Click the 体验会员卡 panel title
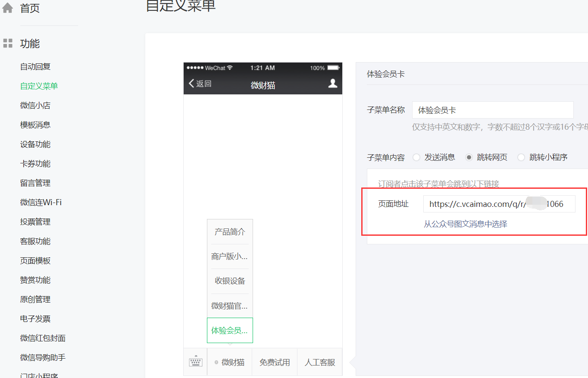 386,74
